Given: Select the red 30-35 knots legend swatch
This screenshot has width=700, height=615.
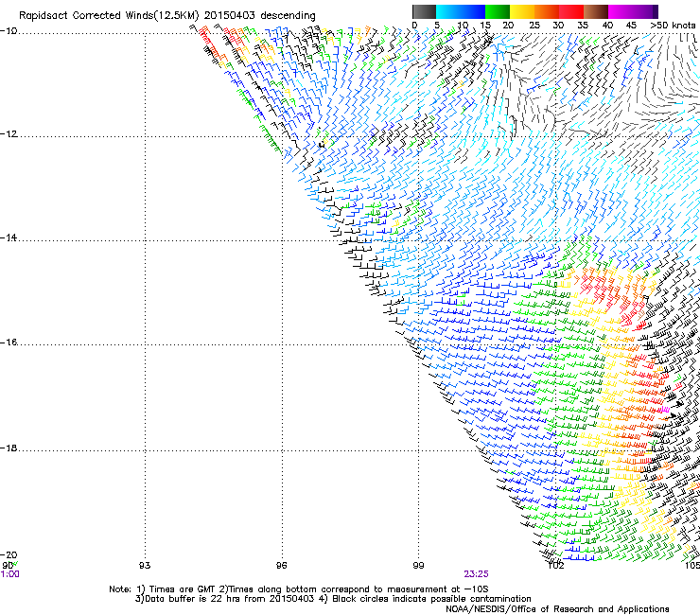Looking at the screenshot, I should pyautogui.click(x=571, y=11).
